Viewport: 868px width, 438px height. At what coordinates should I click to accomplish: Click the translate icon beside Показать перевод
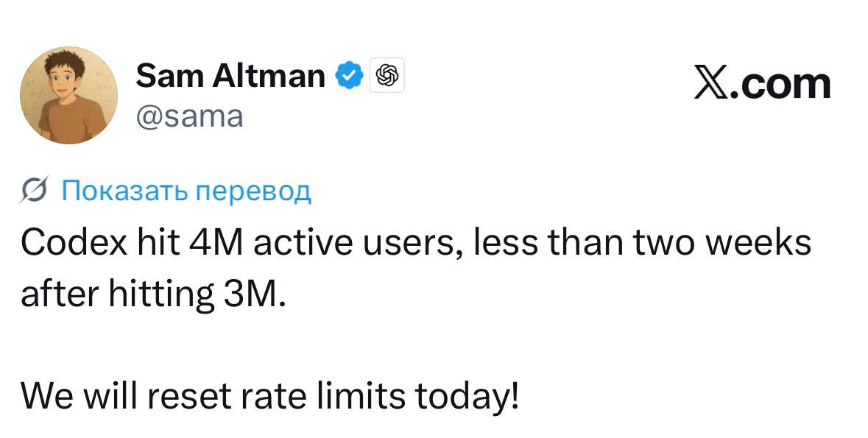[x=35, y=191]
